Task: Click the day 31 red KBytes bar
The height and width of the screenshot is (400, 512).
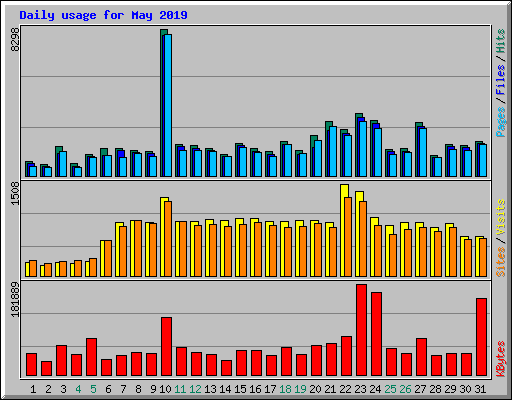Action: (481, 337)
